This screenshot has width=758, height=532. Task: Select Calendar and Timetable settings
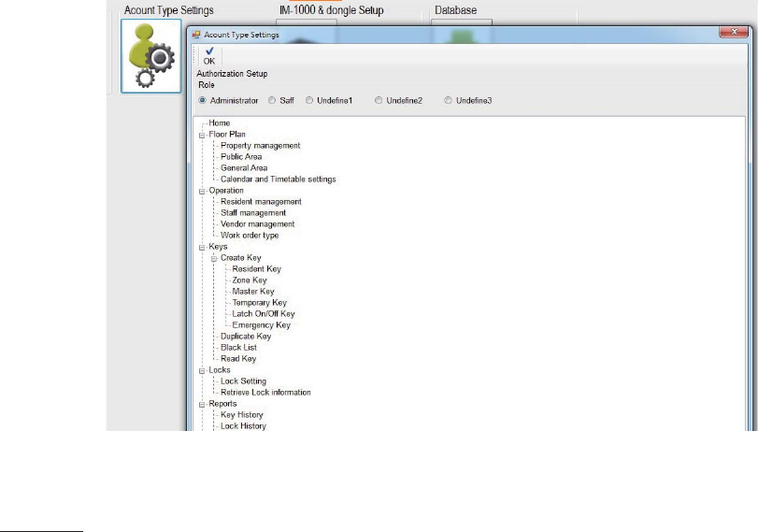(279, 179)
